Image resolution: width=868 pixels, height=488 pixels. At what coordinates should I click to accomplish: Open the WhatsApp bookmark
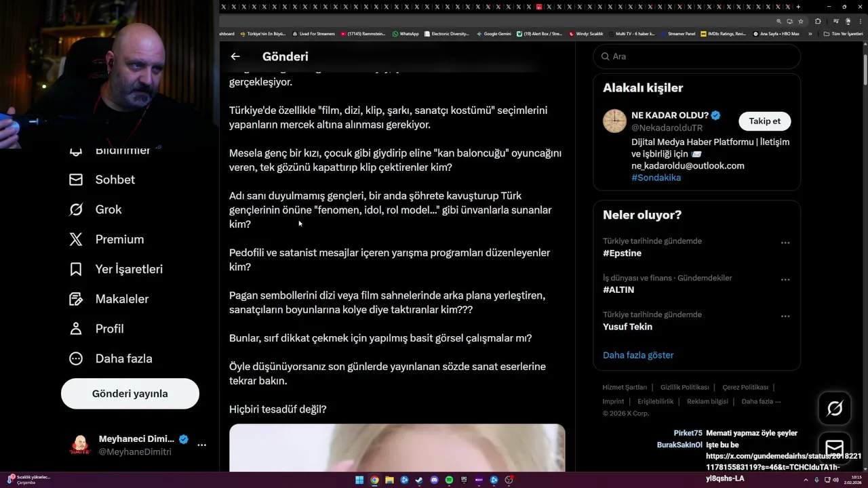click(406, 33)
